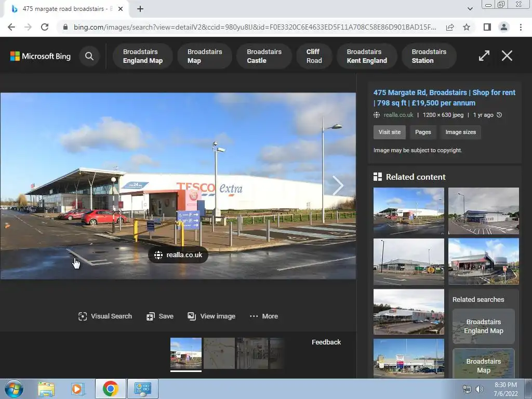
Task: Select the Tesco thumbnail in the filmstrip
Action: tap(186, 353)
